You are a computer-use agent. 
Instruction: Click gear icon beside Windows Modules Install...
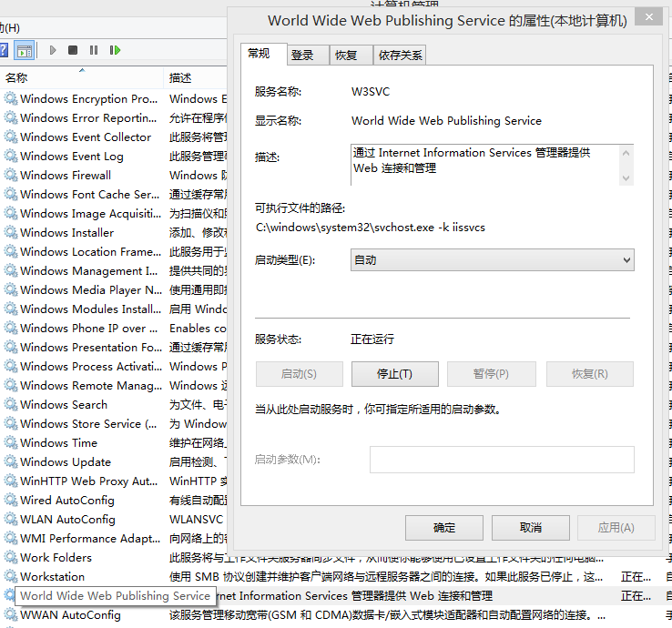(11, 309)
